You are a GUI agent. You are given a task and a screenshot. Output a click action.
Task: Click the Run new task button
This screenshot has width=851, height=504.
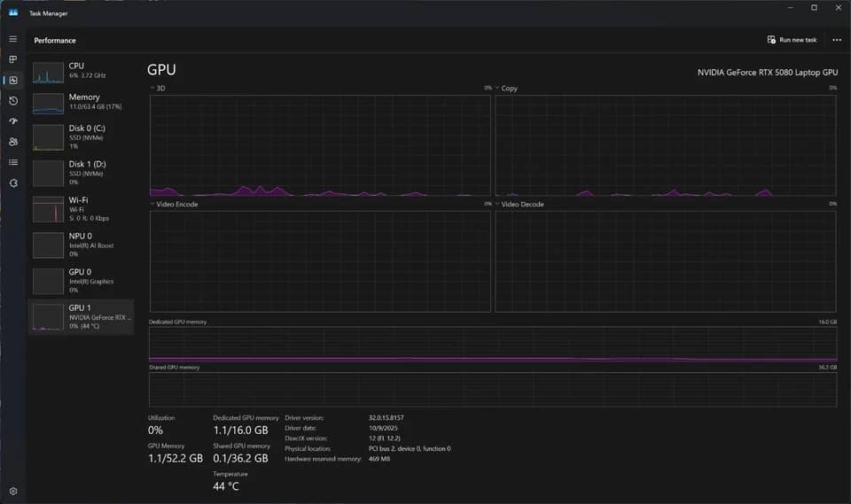click(792, 40)
